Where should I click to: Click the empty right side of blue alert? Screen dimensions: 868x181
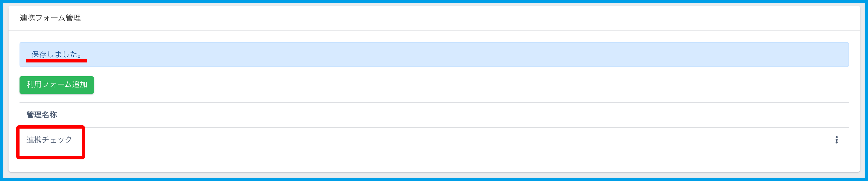(x=674, y=55)
